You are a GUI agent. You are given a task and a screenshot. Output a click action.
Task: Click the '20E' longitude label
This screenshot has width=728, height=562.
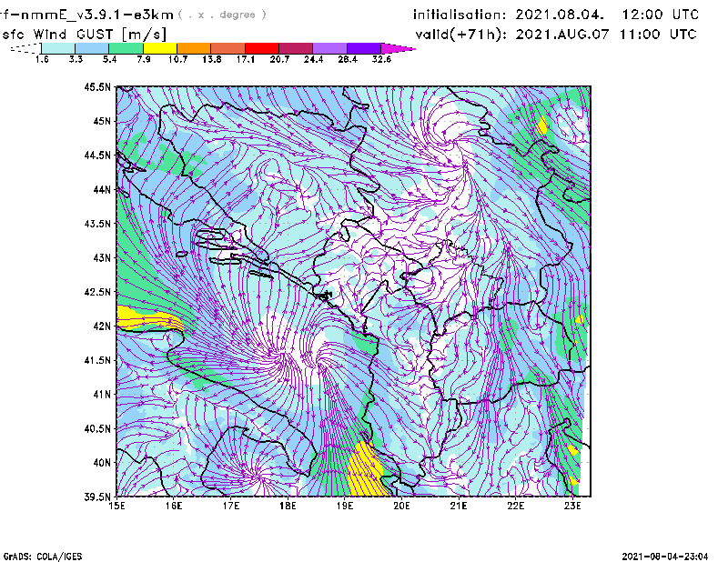[401, 506]
